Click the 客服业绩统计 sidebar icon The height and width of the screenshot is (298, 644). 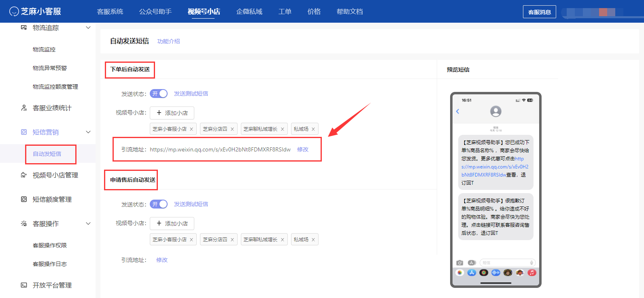(24, 108)
